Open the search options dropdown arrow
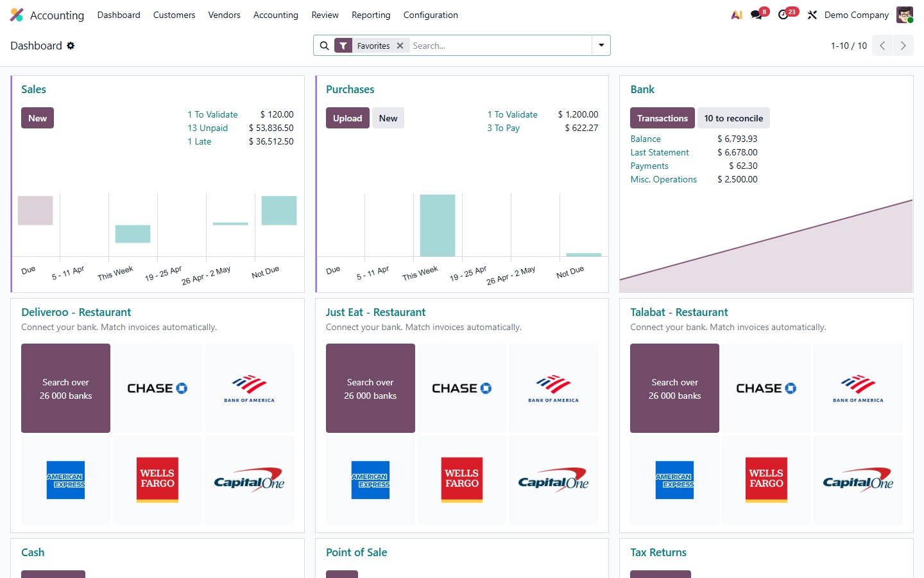The image size is (924, 578). pos(601,46)
